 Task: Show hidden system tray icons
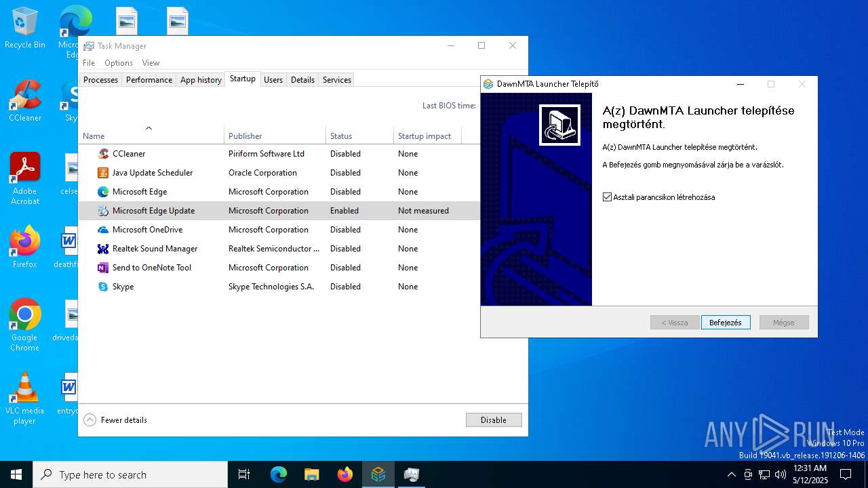point(731,474)
